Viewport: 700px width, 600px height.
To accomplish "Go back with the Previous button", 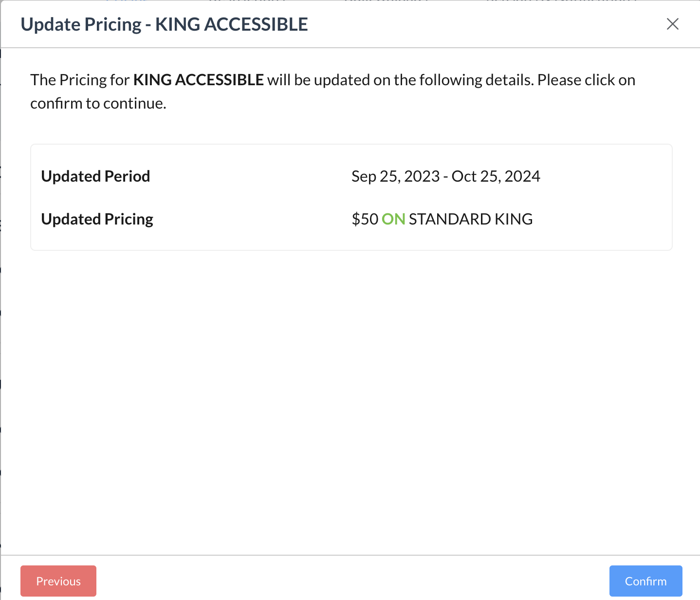I will tap(58, 581).
